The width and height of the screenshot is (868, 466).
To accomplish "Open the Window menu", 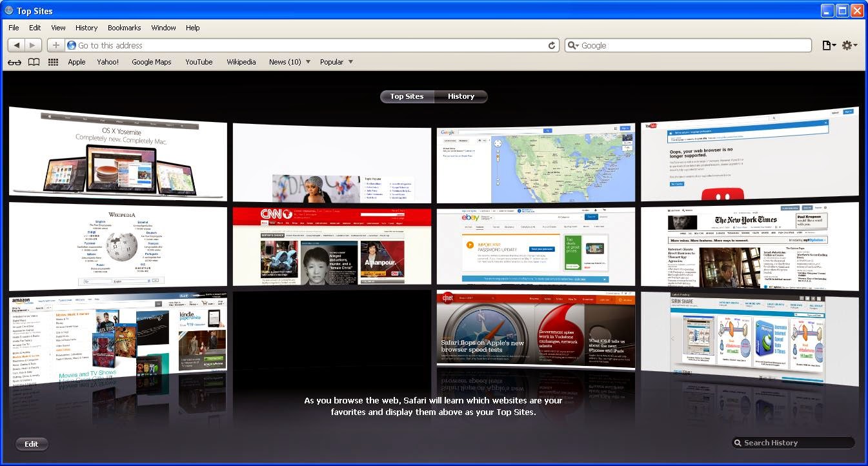I will 164,28.
